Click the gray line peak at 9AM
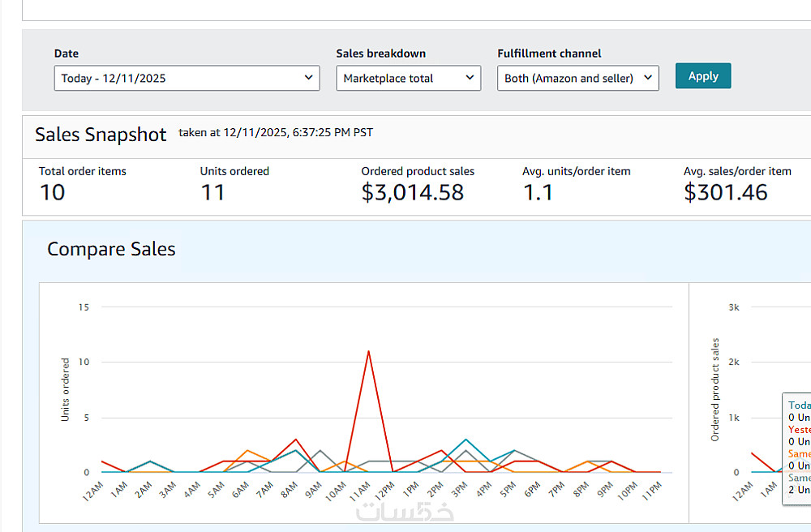 point(320,450)
